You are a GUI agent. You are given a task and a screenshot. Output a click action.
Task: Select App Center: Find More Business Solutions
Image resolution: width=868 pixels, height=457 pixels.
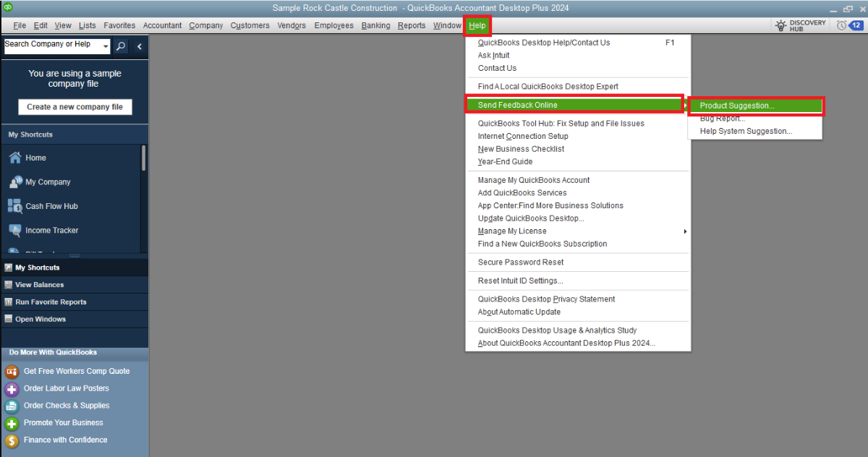pyautogui.click(x=578, y=205)
